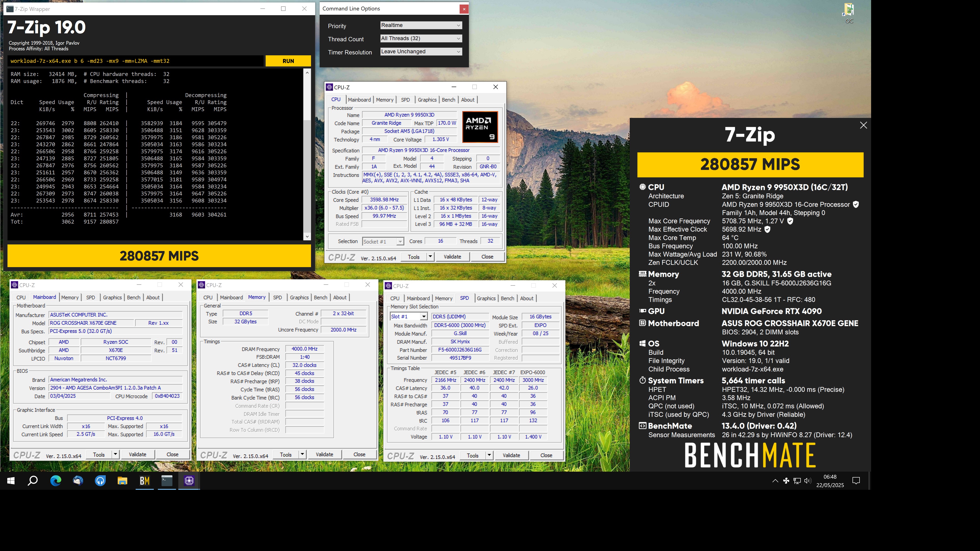
Task: Click the yellow 280857 MIPS result bar
Action: click(x=159, y=256)
